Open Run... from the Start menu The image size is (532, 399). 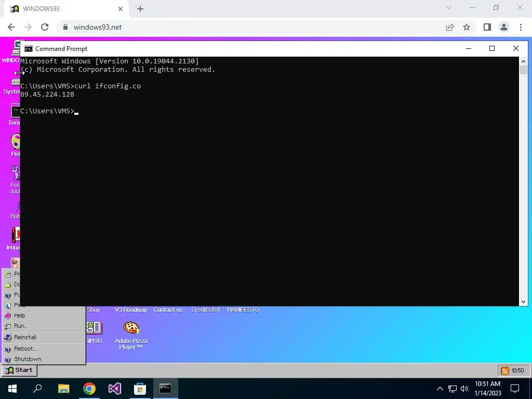click(44, 326)
